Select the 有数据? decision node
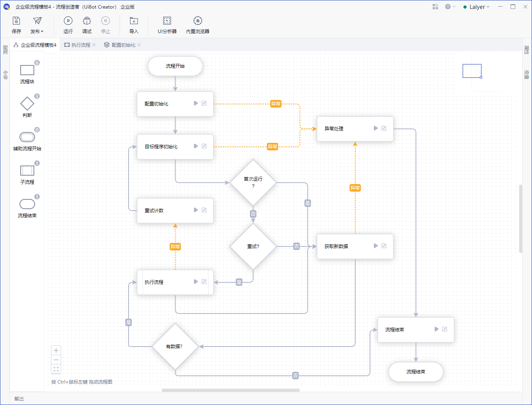This screenshot has height=405, width=532. tap(175, 346)
